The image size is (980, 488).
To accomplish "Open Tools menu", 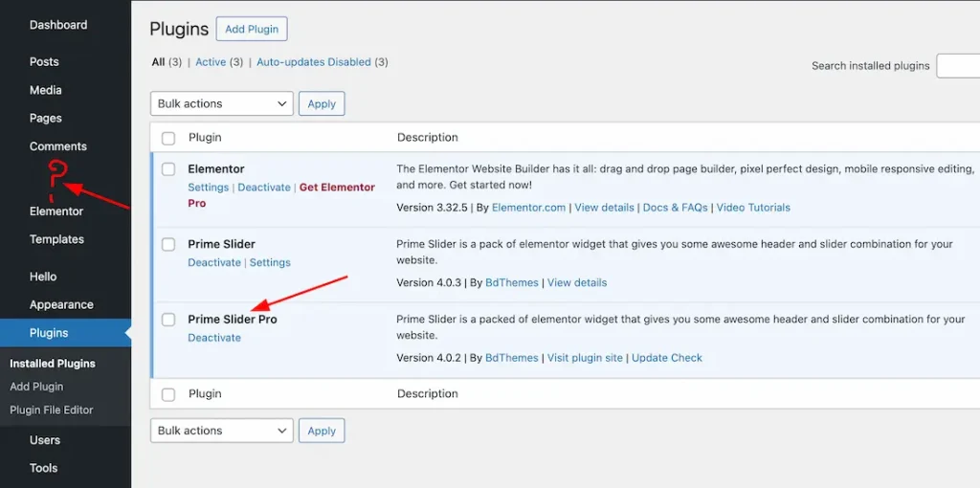I will coord(43,468).
